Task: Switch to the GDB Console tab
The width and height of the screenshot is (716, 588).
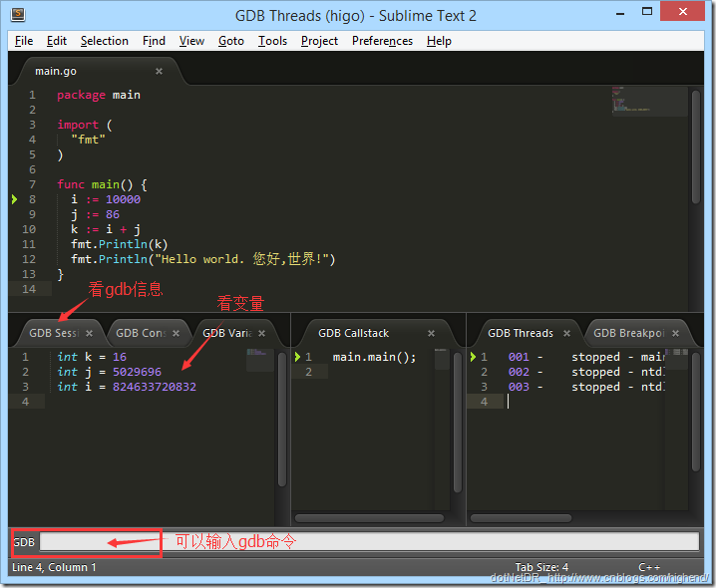Action: coord(141,333)
